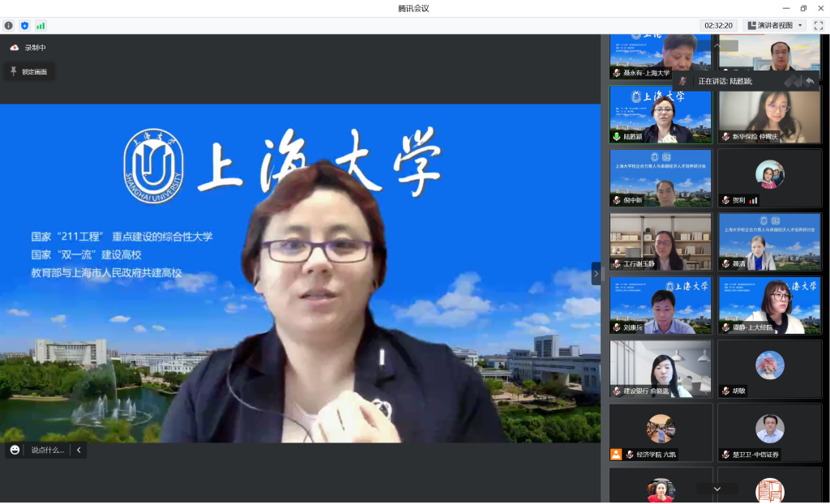Viewport: 830px width, 504px height.
Task: Open the emoji picker smiley icon
Action: [15, 450]
